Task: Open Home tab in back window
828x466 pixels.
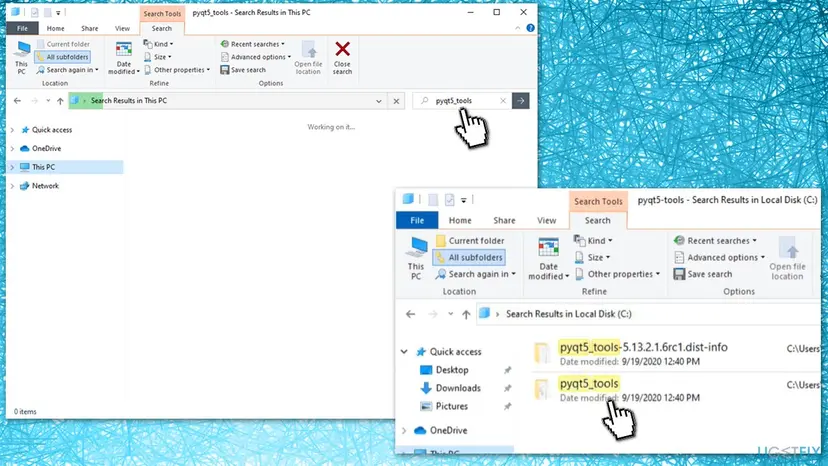Action: 55,29
